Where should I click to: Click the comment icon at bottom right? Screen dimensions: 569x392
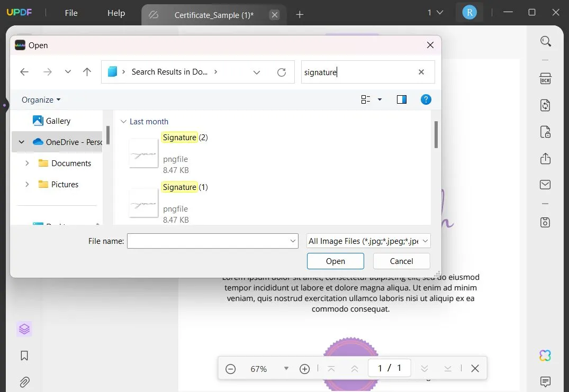tap(546, 381)
